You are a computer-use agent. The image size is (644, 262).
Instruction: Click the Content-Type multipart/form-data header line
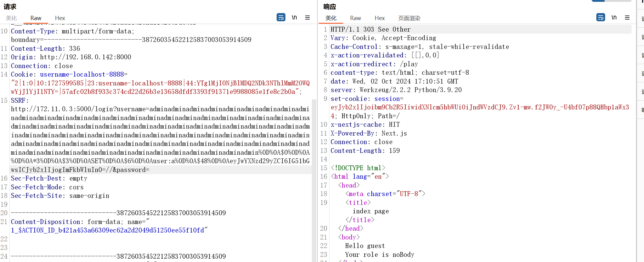pyautogui.click(x=73, y=31)
